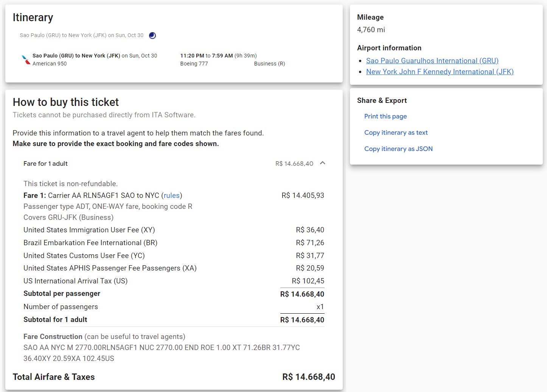Viewport: 547px width, 392px height.
Task: Click the Total Airfare & Taxes label
Action: [54, 377]
